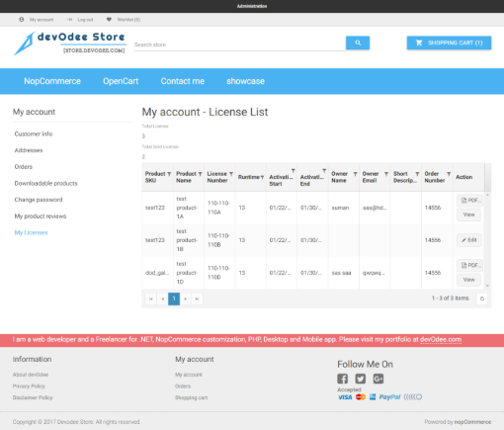Click the devOdee Store logo
This screenshot has height=430, width=504.
point(69,43)
